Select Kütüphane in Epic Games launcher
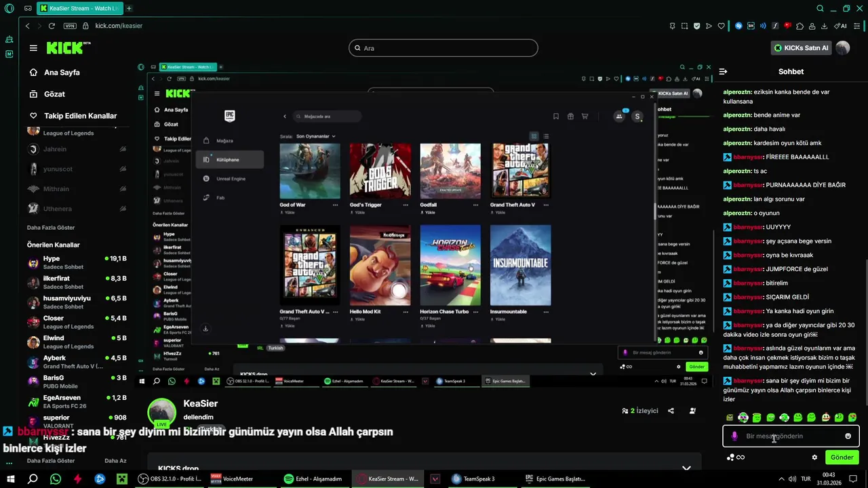This screenshot has height=488, width=868. [x=229, y=160]
